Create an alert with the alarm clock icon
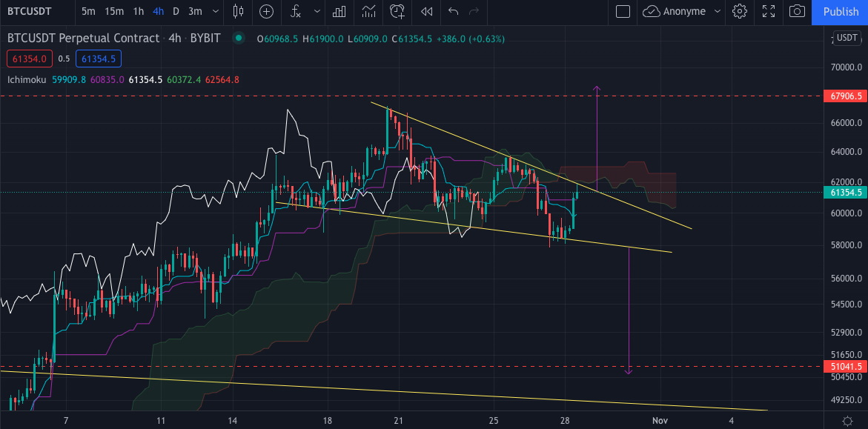Image resolution: width=868 pixels, height=429 pixels. [x=397, y=11]
